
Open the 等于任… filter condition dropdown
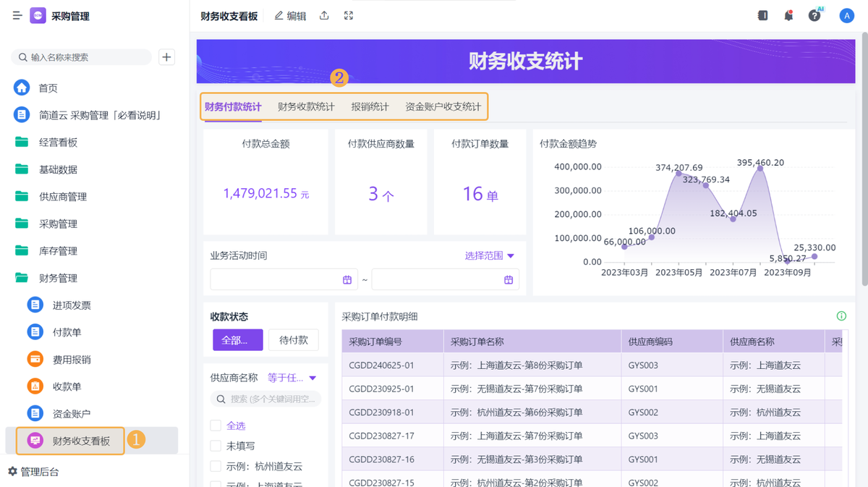(x=292, y=378)
